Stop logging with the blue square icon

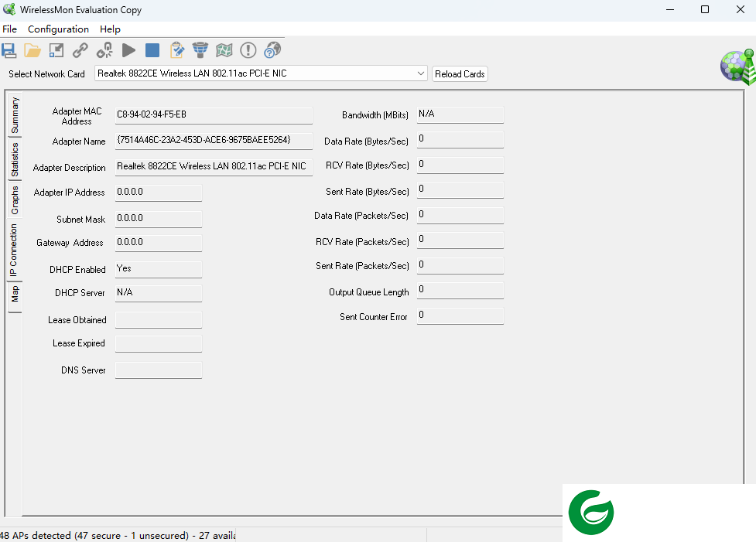(152, 50)
